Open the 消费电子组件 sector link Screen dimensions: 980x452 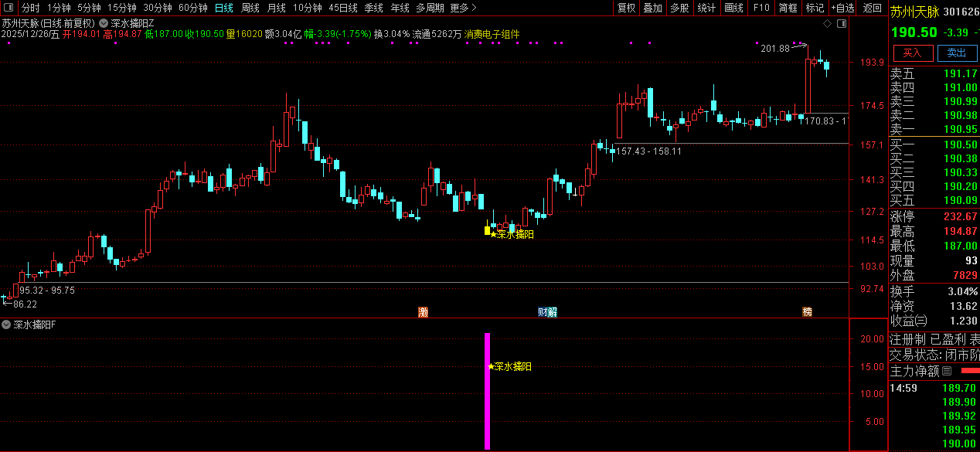[x=492, y=34]
